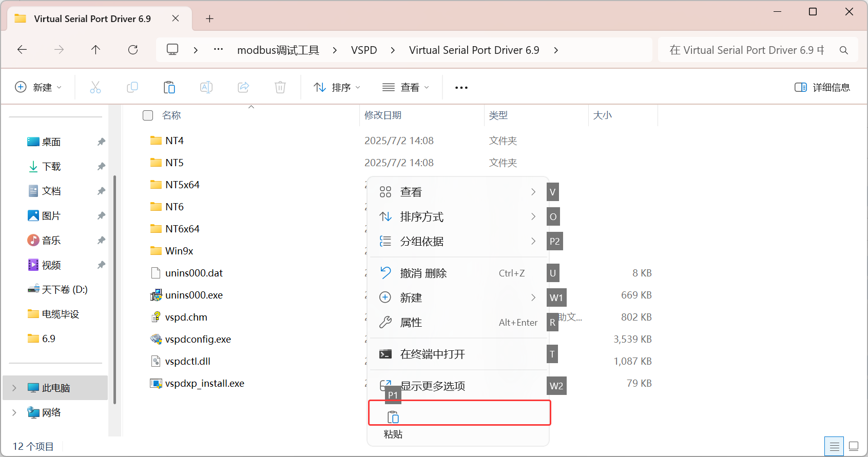Expand 网络 tree node chevron

[x=14, y=412]
